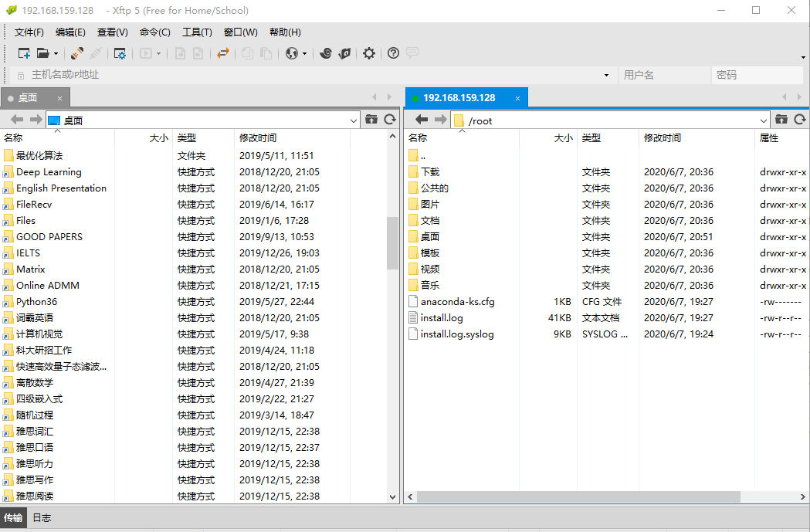The image size is (810, 532).
Task: Refresh the local pane
Action: click(390, 120)
